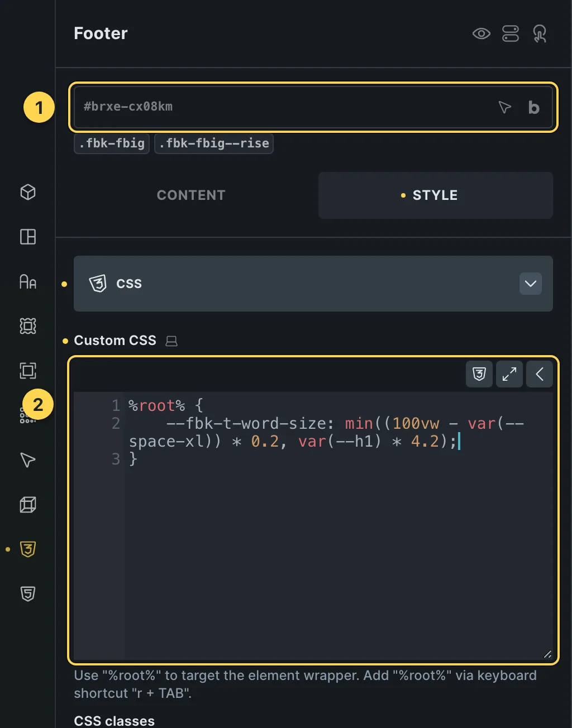The width and height of the screenshot is (572, 728).
Task: Open the border square icon in sidebar
Action: point(28,371)
